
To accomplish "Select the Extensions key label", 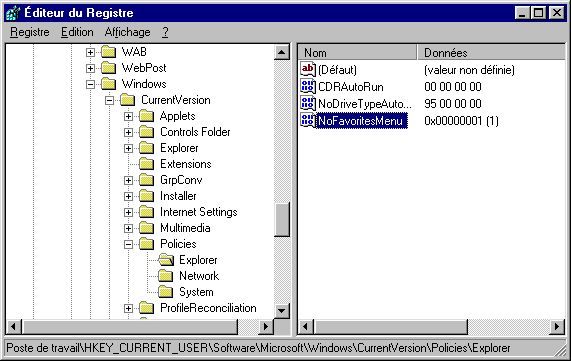I will 186,164.
